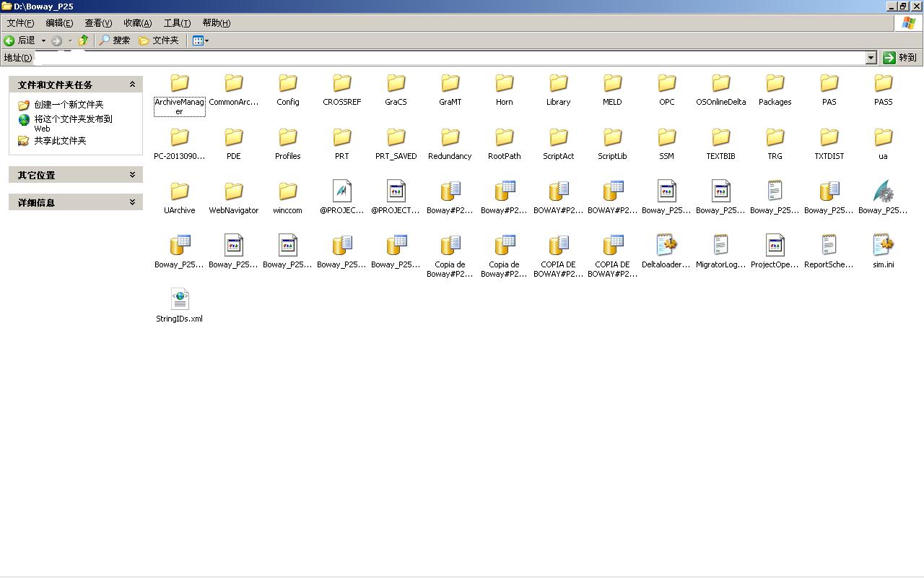Select the CommonArc... folder
This screenshot has height=578, width=924.
[x=234, y=90]
